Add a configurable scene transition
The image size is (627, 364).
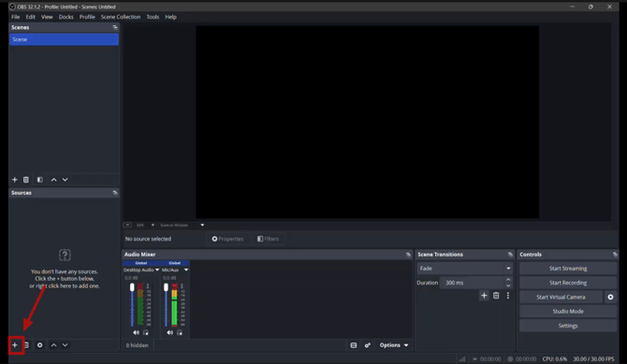pyautogui.click(x=484, y=295)
